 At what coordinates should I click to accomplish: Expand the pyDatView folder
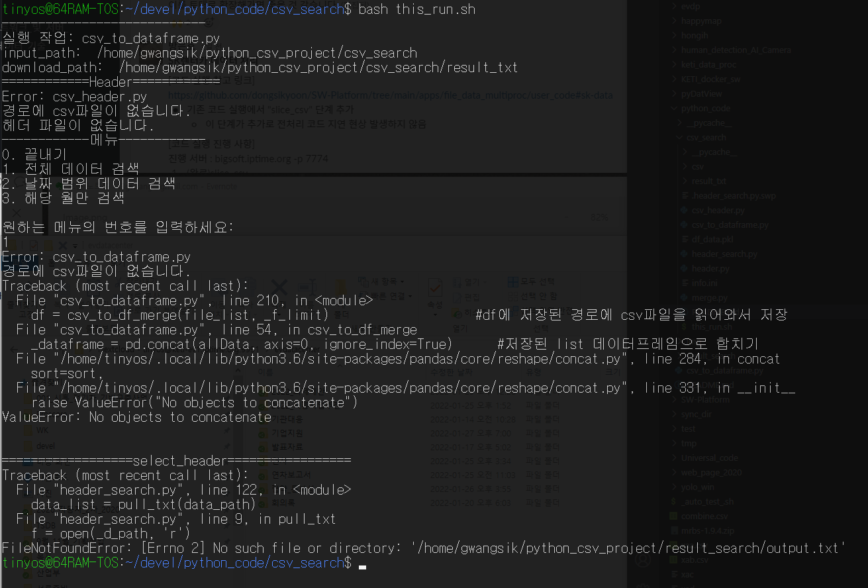pyautogui.click(x=675, y=93)
